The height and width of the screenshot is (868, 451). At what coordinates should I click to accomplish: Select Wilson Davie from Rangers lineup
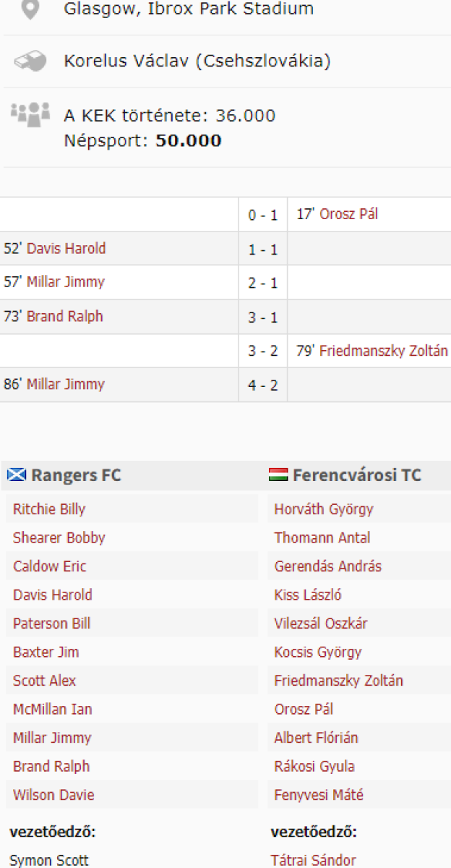53,795
